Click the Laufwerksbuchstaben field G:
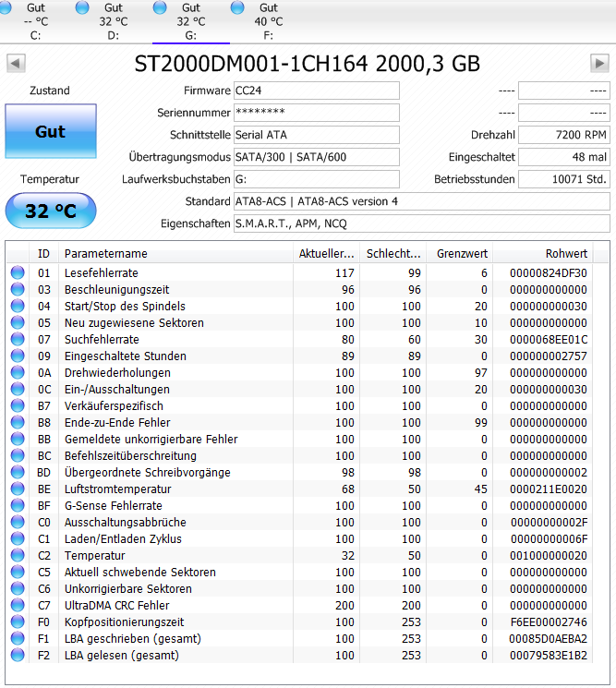616x688 pixels. pos(317,179)
